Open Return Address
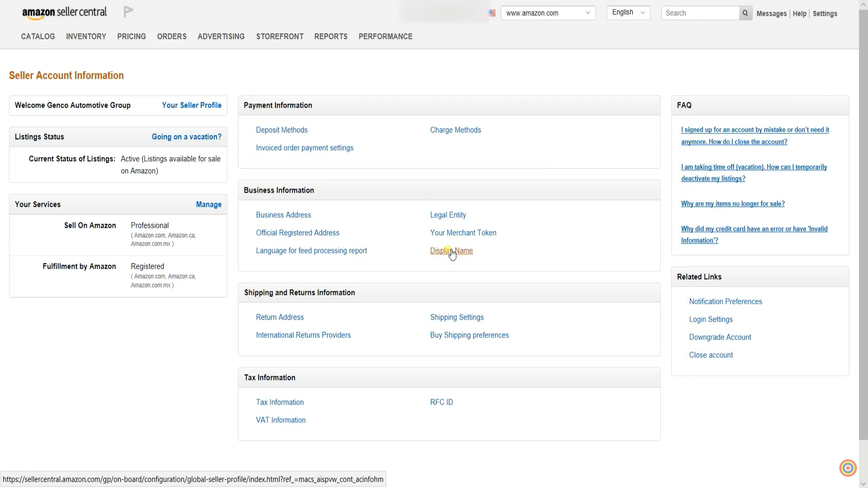 (x=280, y=317)
